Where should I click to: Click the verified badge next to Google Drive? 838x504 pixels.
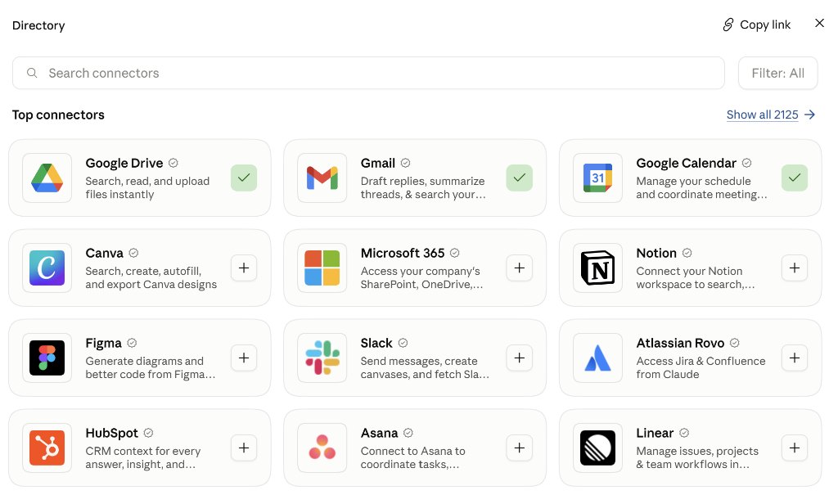point(173,163)
